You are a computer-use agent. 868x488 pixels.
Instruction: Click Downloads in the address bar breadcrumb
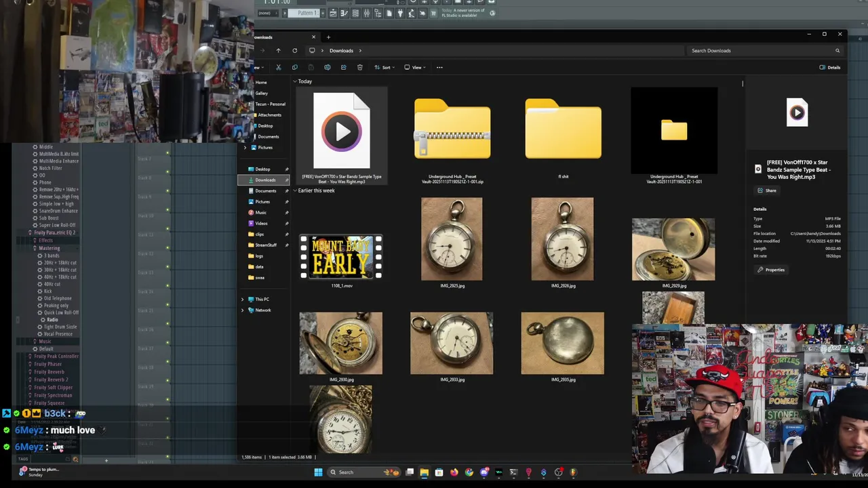click(341, 50)
